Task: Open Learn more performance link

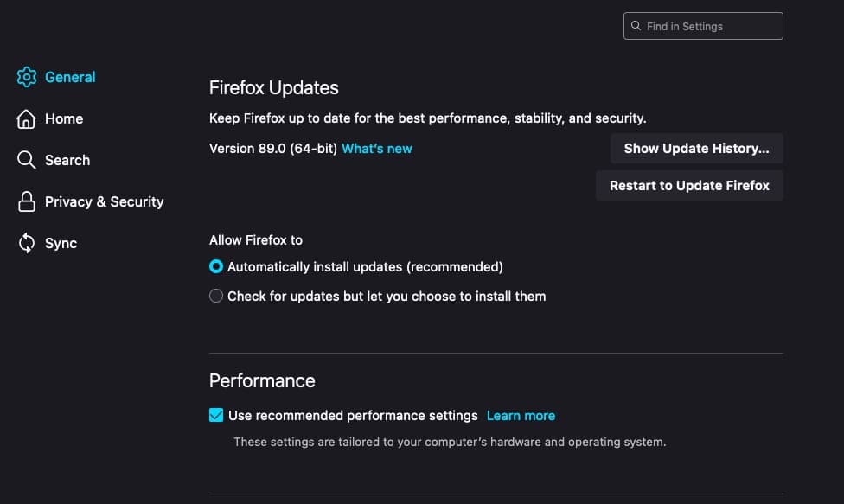Action: (x=521, y=416)
